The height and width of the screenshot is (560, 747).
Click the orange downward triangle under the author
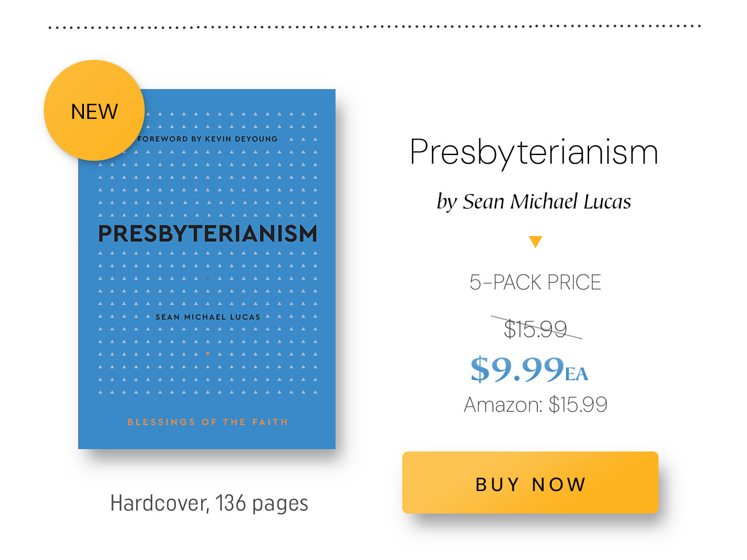[x=536, y=242]
